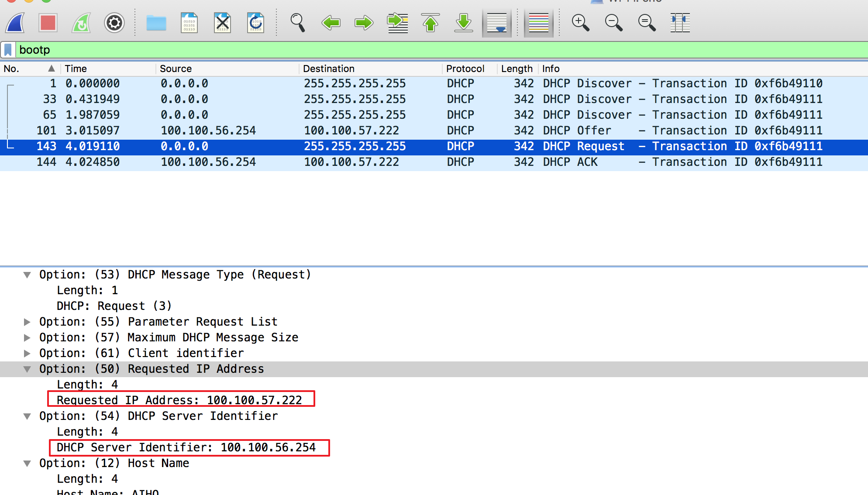Navigate back in packet history
The height and width of the screenshot is (495, 868).
[x=331, y=23]
